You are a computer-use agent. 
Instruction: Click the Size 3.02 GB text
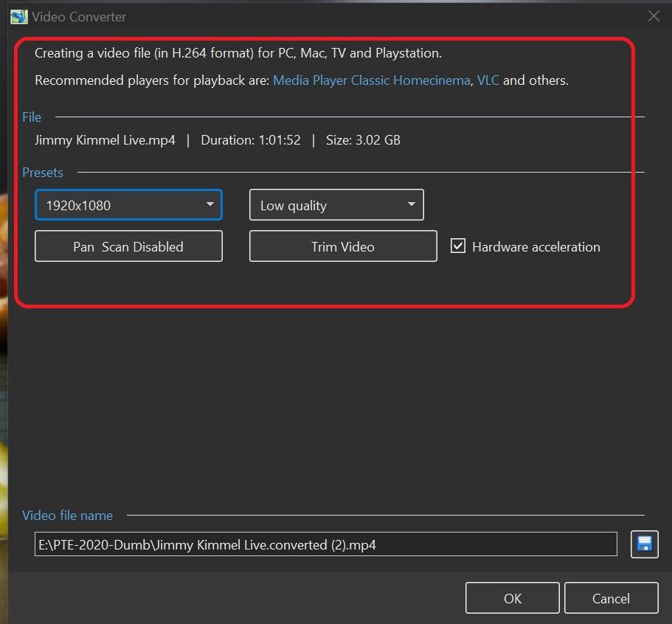coord(363,140)
